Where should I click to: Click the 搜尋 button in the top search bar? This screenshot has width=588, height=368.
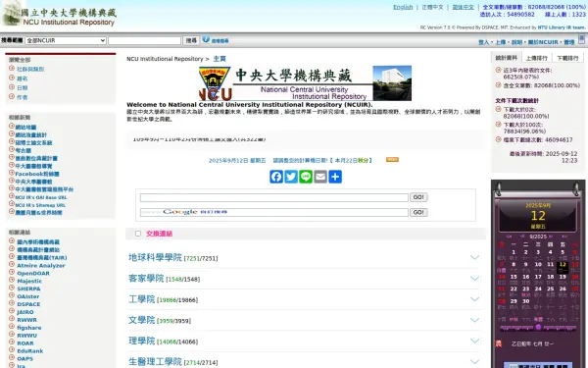[191, 40]
